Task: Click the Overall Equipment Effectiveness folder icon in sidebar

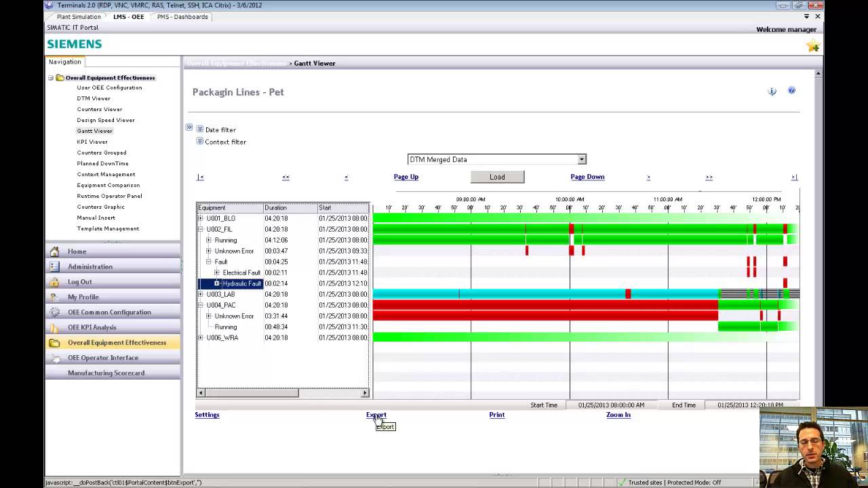Action: click(54, 342)
